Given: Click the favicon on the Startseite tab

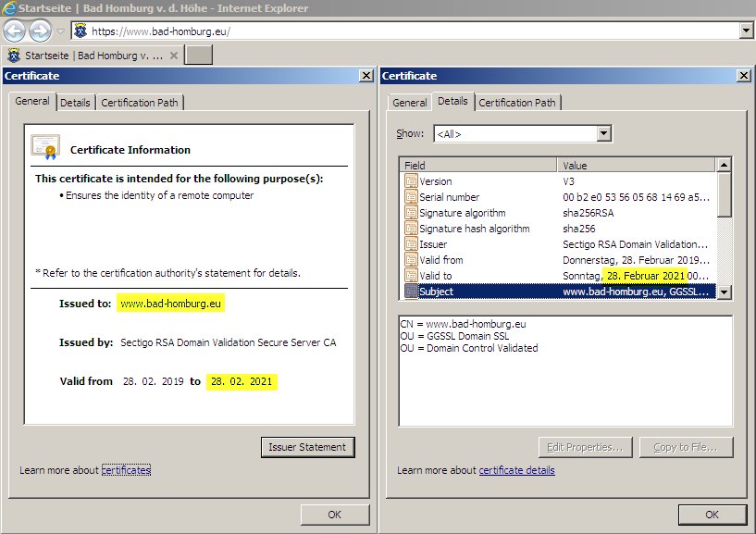Looking at the screenshot, I should click(14, 56).
